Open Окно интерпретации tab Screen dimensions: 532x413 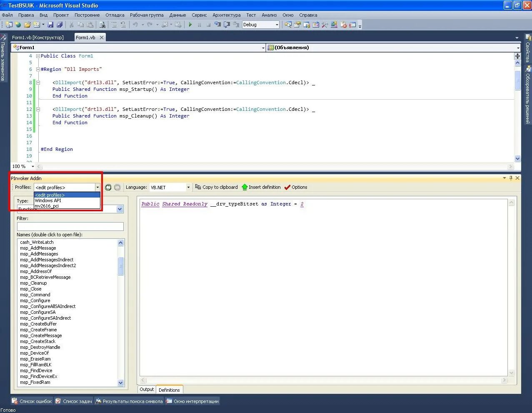[192, 401]
